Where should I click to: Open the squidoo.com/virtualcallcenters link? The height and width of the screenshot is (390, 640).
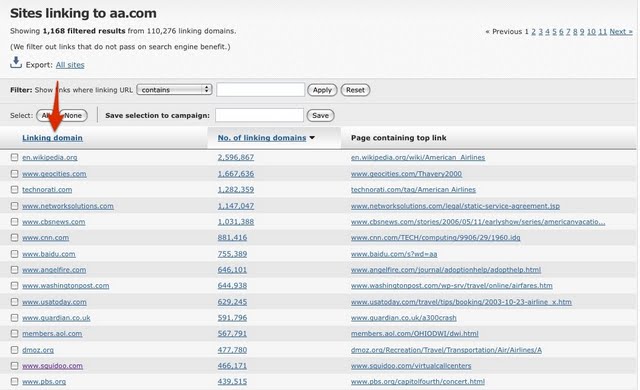click(411, 366)
